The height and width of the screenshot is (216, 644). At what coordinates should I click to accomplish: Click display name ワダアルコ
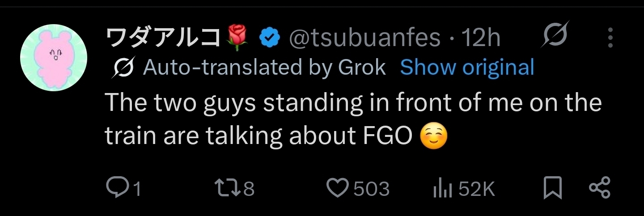(163, 38)
